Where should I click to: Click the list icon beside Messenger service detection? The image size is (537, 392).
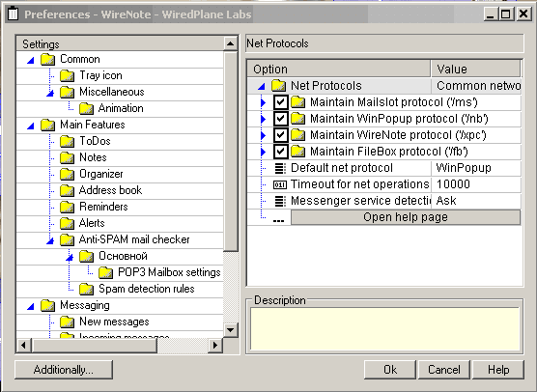pos(280,201)
